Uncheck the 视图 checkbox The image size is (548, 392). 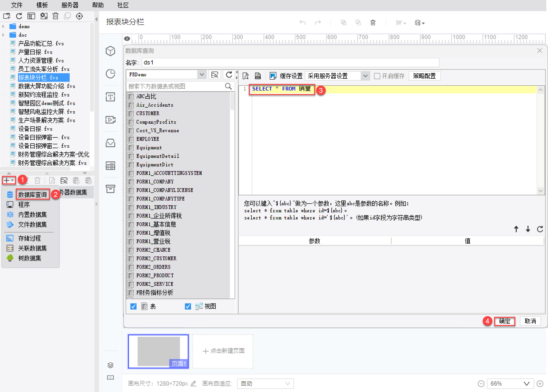click(188, 306)
